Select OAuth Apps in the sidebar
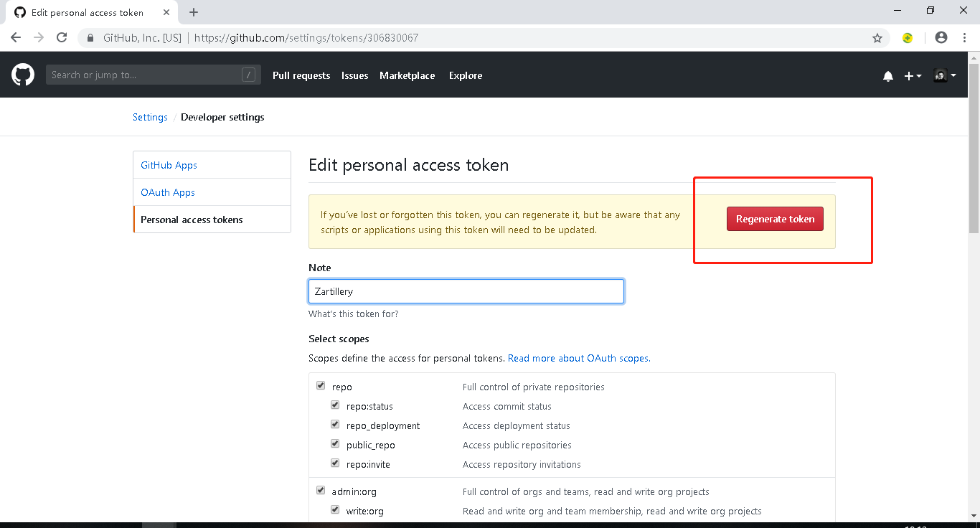980x528 pixels. pos(168,192)
